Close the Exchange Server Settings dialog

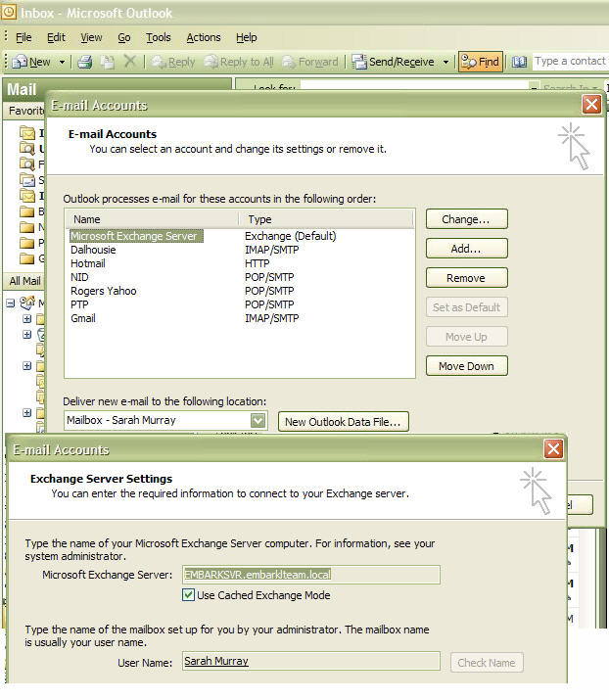click(x=553, y=448)
